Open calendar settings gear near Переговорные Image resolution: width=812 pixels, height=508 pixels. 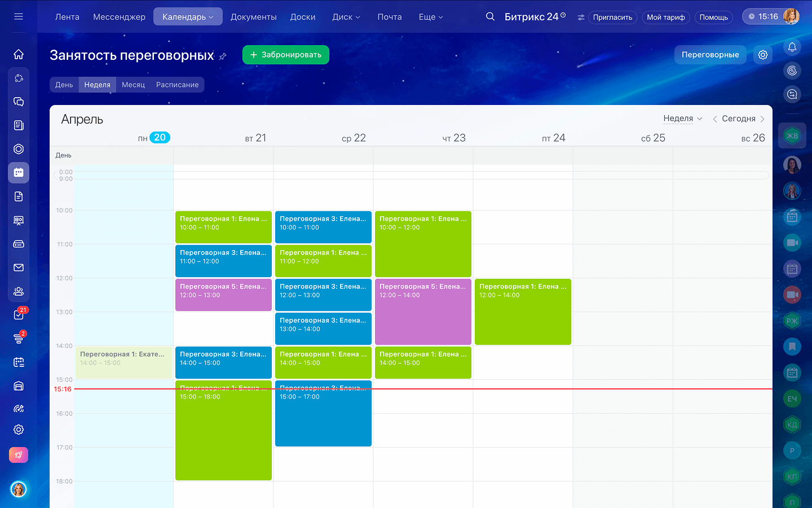point(763,55)
